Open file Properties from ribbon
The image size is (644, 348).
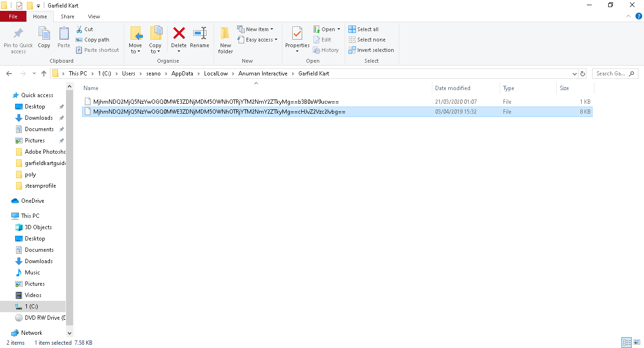(x=297, y=40)
